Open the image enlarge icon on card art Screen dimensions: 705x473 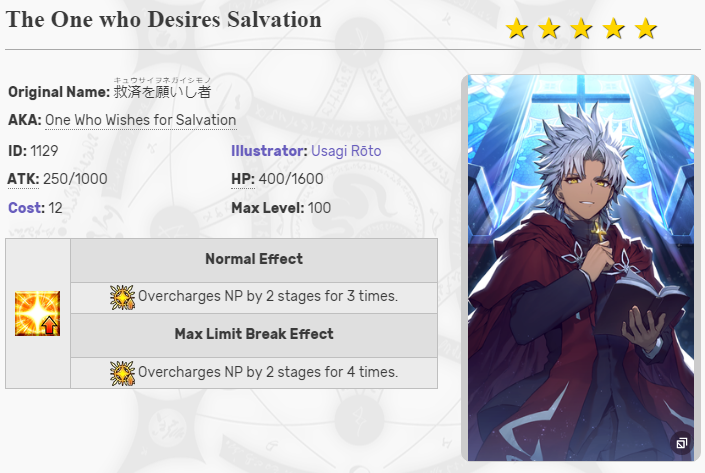pyautogui.click(x=681, y=443)
